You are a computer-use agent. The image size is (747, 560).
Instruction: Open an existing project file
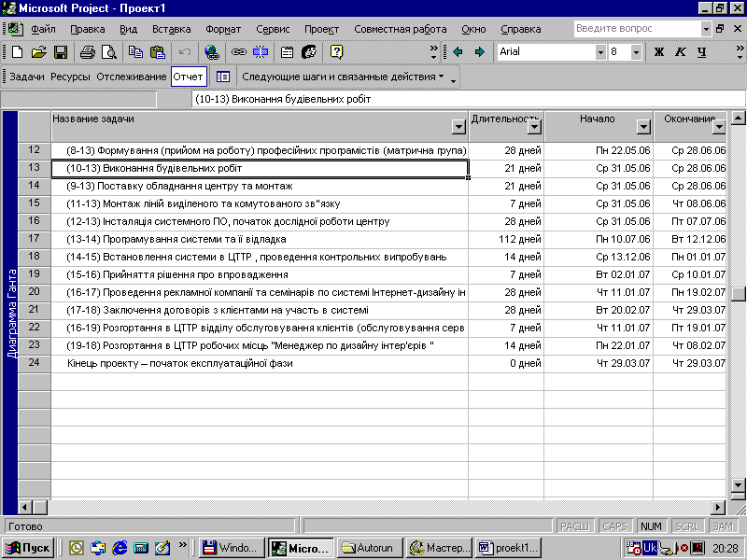[x=39, y=52]
